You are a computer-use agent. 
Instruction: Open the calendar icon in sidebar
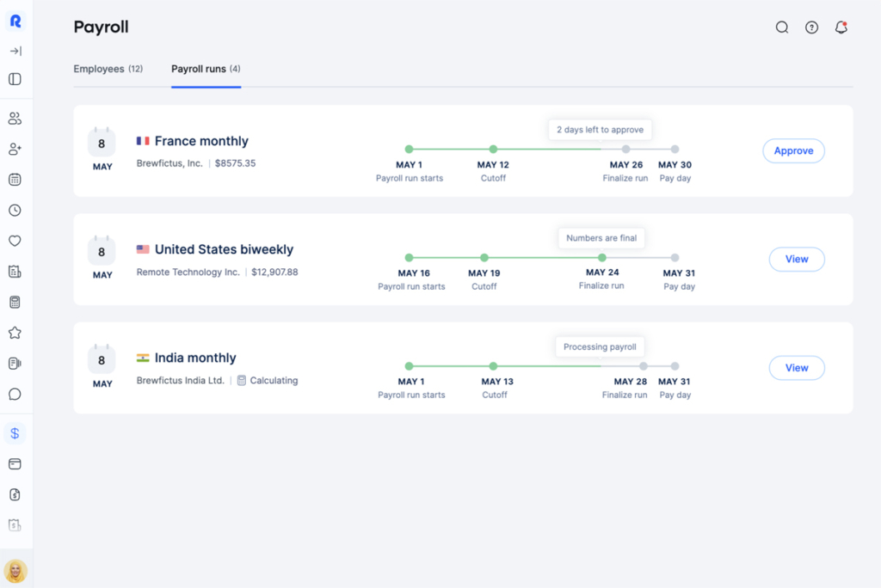pos(15,179)
